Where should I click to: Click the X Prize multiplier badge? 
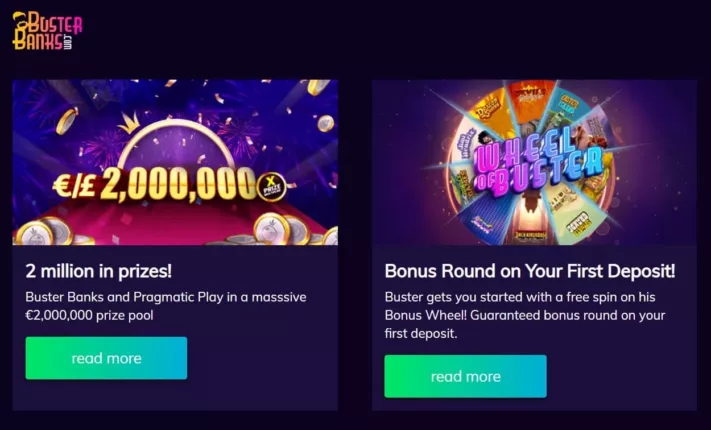tap(272, 187)
